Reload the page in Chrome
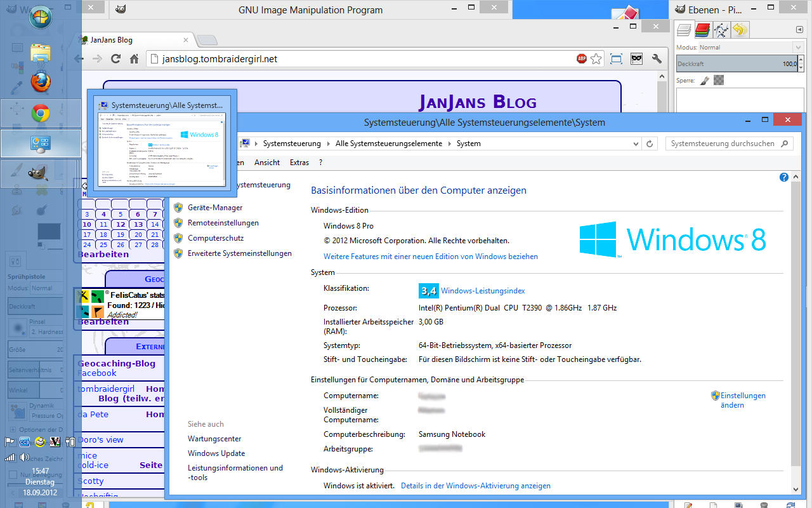This screenshot has width=812, height=508. 115,58
